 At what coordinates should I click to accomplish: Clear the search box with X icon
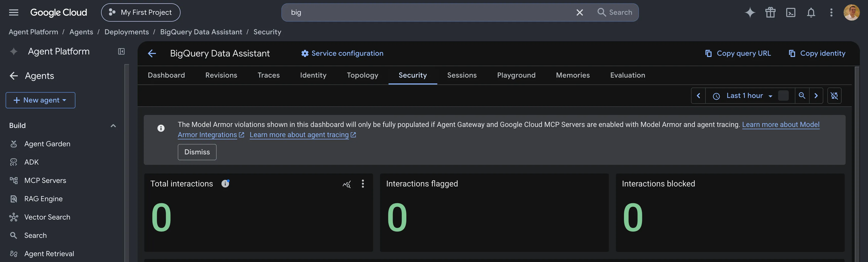click(x=580, y=12)
